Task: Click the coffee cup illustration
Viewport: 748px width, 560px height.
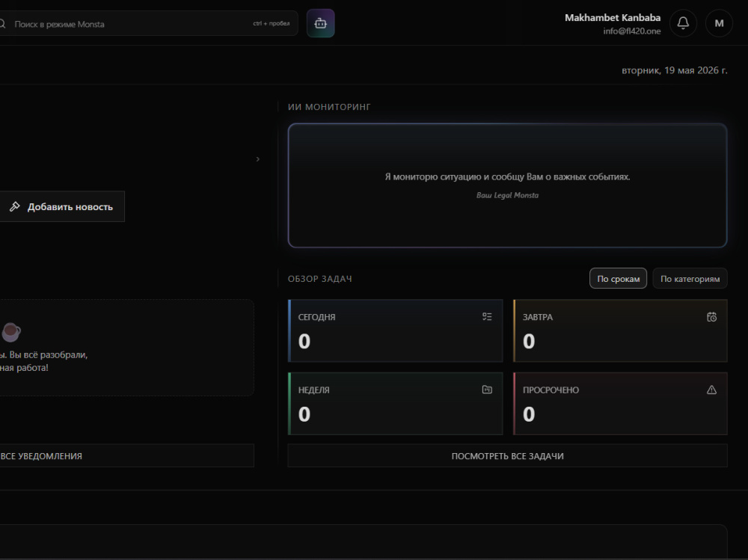Action: [x=10, y=332]
